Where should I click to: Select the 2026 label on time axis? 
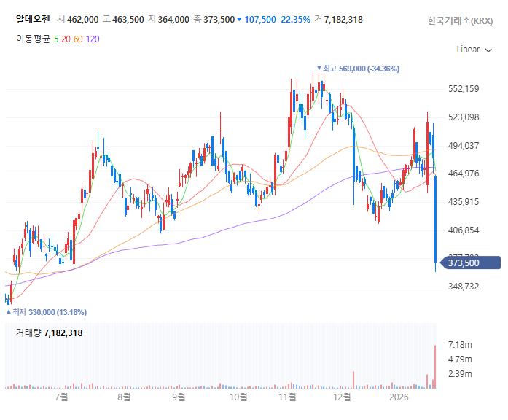[x=399, y=397]
